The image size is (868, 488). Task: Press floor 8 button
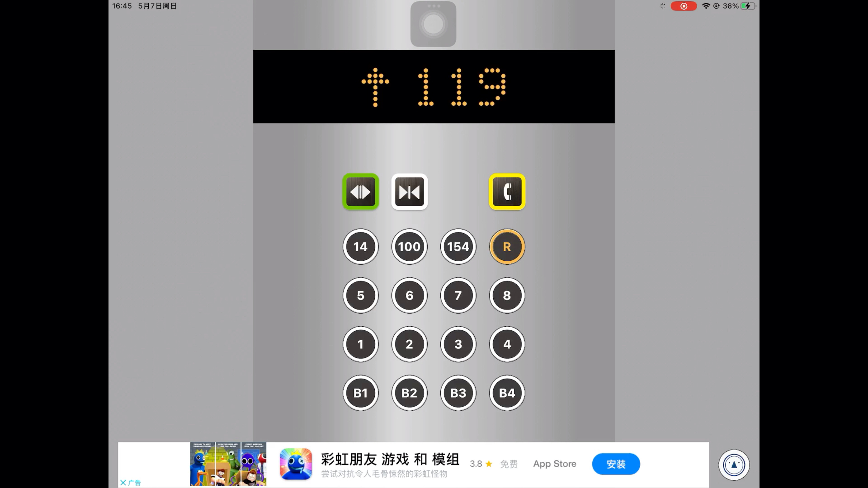point(506,295)
